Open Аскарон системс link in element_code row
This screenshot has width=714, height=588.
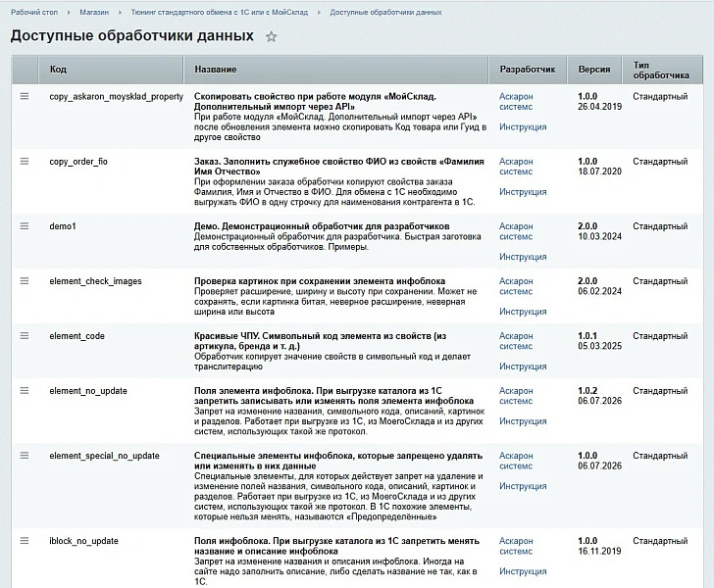click(x=516, y=341)
